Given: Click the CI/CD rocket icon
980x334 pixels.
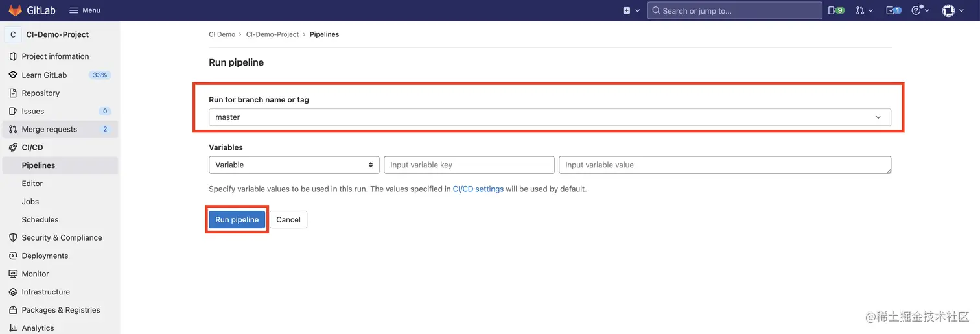Looking at the screenshot, I should [13, 147].
